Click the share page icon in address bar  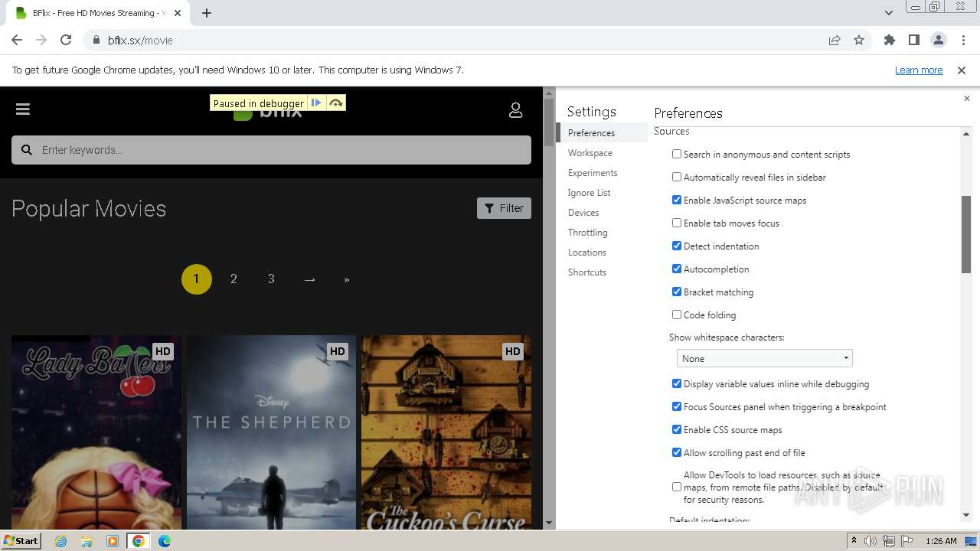[835, 41]
